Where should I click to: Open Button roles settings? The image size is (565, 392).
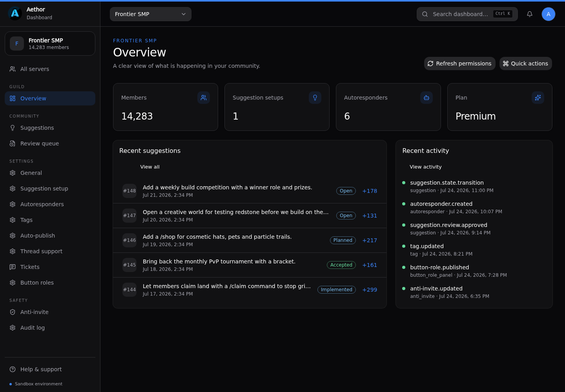(50, 283)
